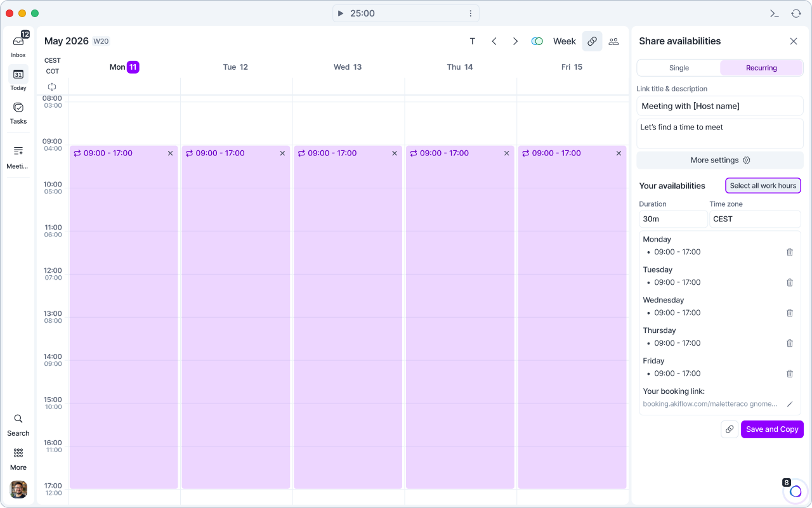Screen dimensions: 812x508
Task: Click the sync refresh icon
Action: [x=796, y=13]
